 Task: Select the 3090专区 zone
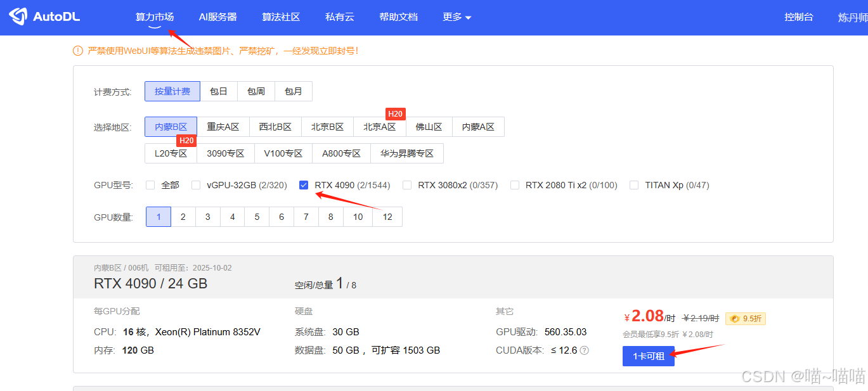(226, 153)
